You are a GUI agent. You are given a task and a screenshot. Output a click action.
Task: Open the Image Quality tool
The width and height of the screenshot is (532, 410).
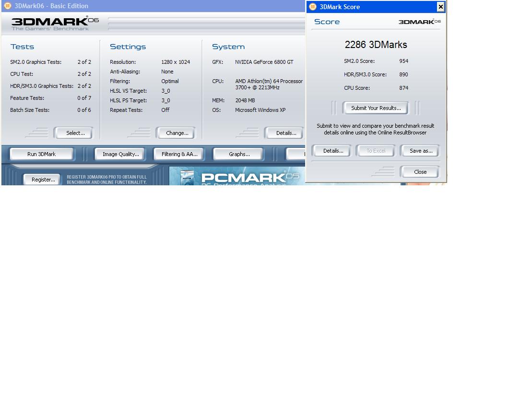click(120, 154)
